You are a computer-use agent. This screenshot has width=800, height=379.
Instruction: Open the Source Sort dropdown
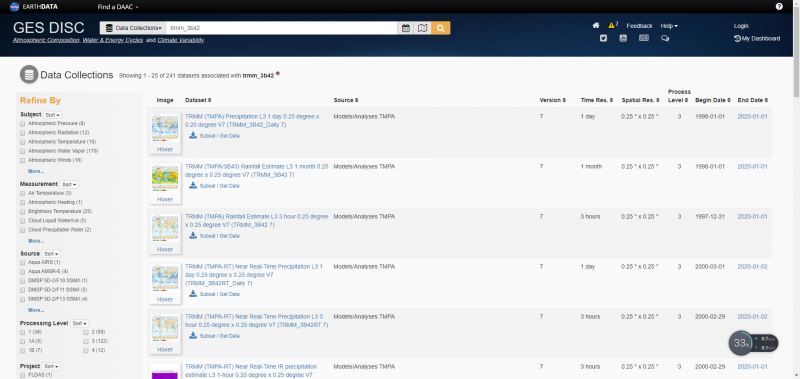(x=51, y=254)
